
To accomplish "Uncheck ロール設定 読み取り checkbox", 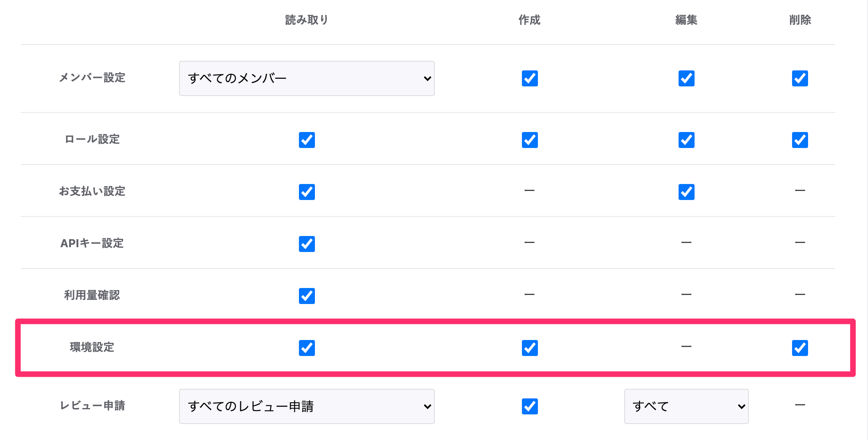I will click(x=307, y=140).
